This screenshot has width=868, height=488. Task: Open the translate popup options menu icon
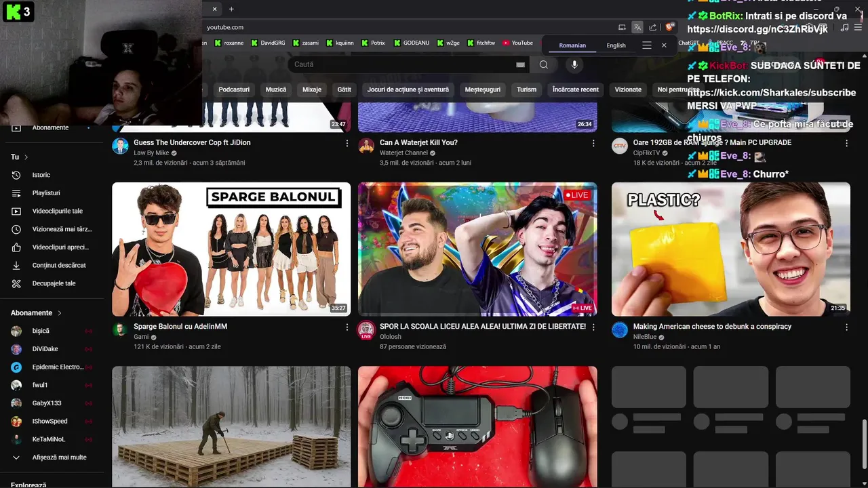(x=647, y=45)
